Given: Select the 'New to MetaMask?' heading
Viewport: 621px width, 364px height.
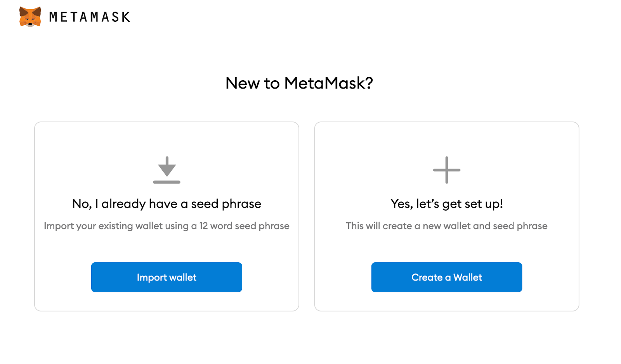Looking at the screenshot, I should 299,83.
